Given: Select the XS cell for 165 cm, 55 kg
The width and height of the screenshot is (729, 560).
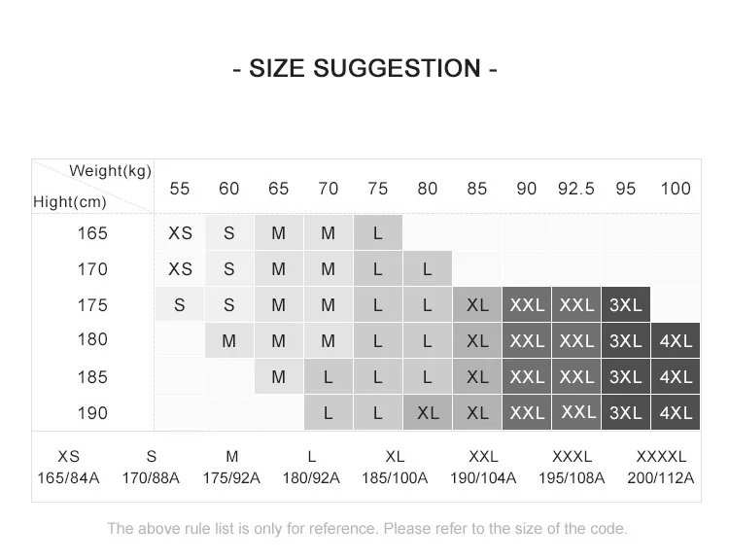Looking at the screenshot, I should [180, 232].
